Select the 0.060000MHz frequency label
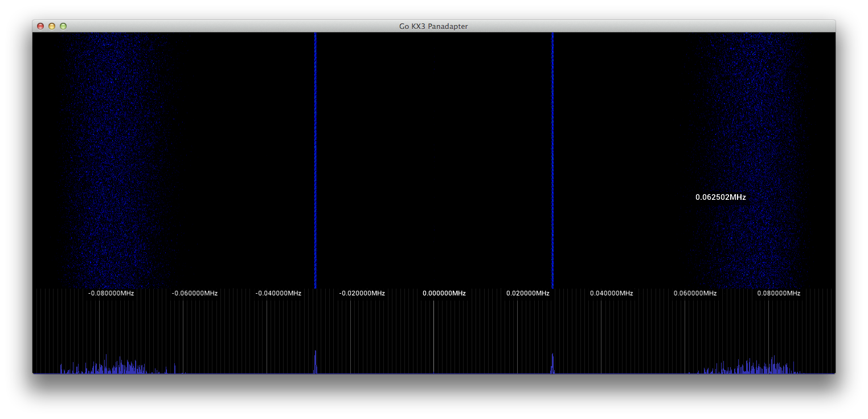Screen dimensions: 868x419 pos(695,293)
